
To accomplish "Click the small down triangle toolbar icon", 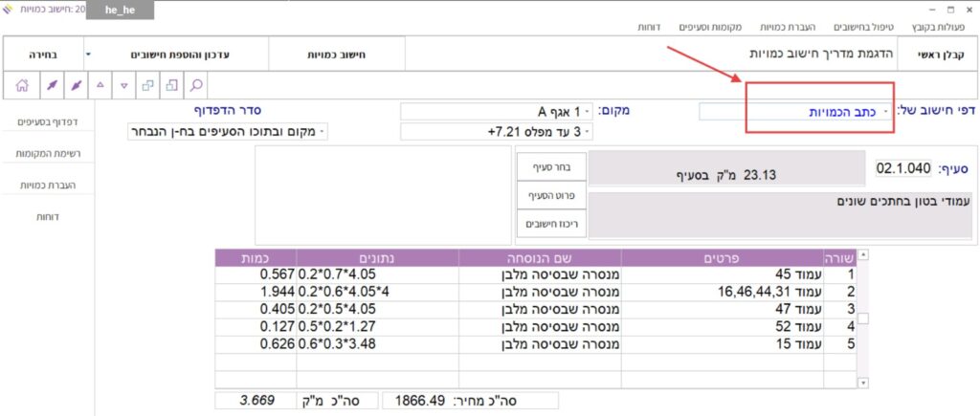I will click(124, 85).
